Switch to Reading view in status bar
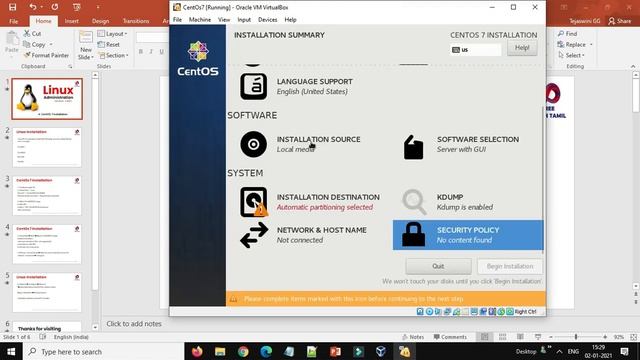 pos(520,337)
